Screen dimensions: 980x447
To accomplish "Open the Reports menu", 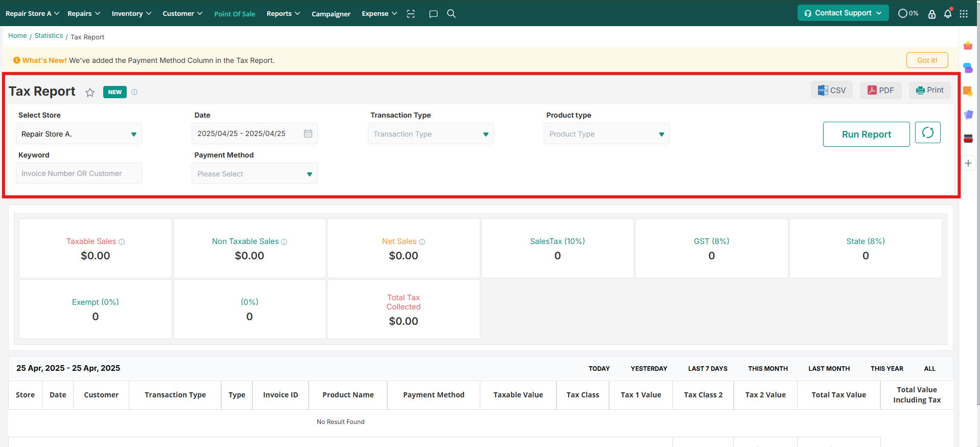I will click(283, 14).
